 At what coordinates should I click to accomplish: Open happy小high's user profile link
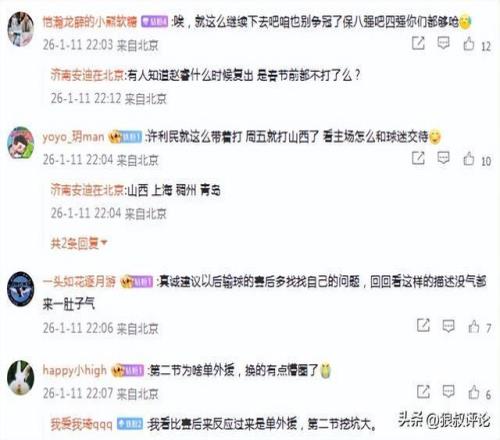75,370
